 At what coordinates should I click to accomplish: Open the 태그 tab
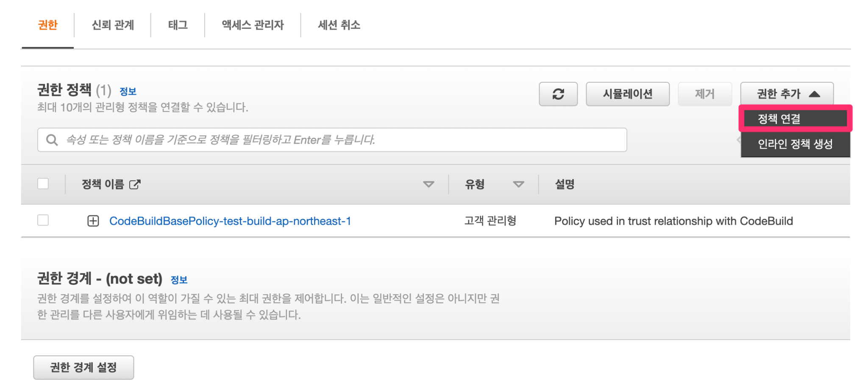pos(178,25)
